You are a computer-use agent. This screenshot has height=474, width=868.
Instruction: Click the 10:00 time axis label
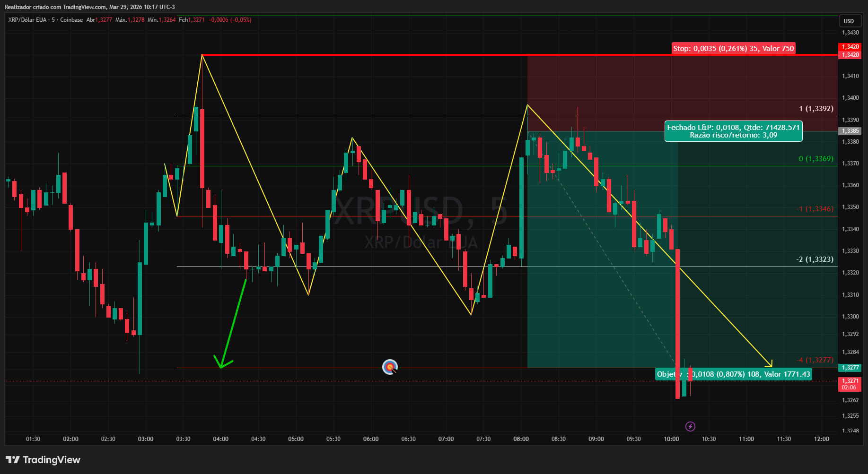[671, 439]
